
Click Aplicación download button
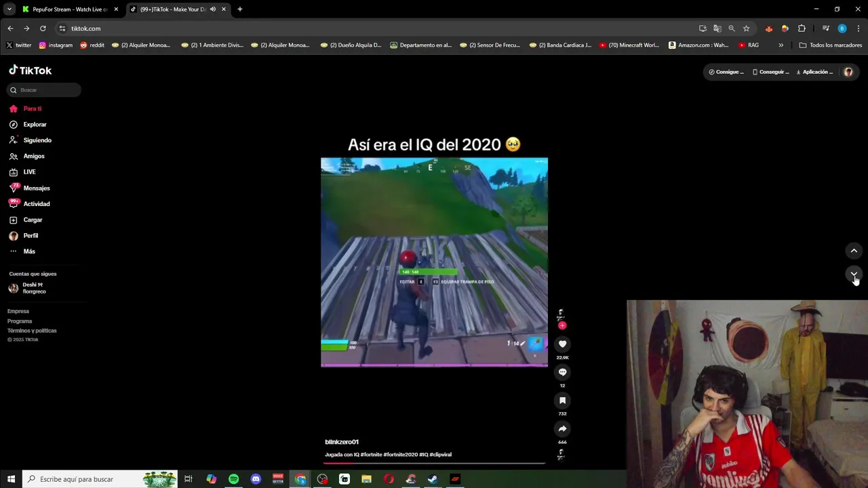tap(814, 72)
